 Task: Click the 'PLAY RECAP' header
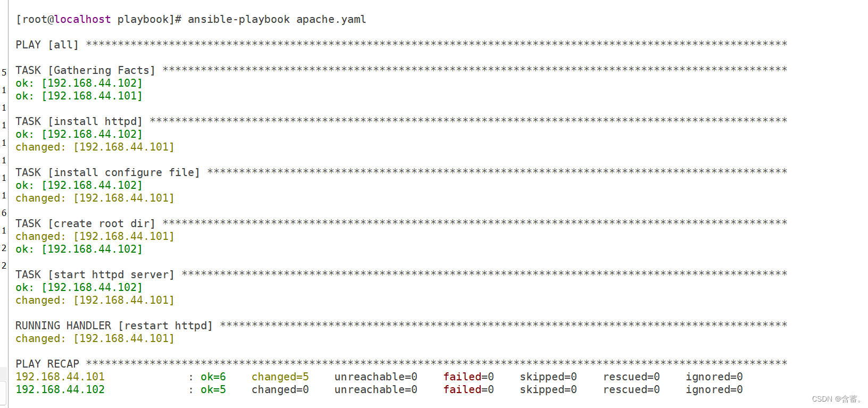[x=47, y=364]
